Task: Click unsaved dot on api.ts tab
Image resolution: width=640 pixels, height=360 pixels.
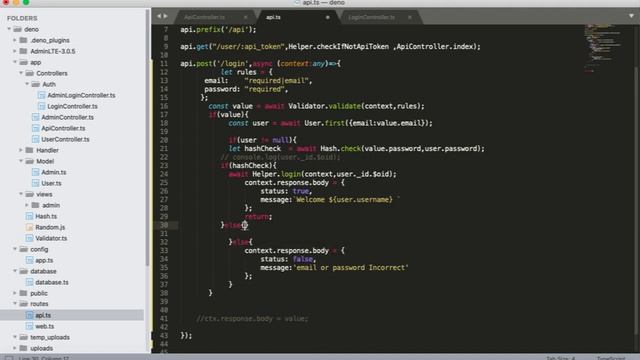Action: coord(327,17)
